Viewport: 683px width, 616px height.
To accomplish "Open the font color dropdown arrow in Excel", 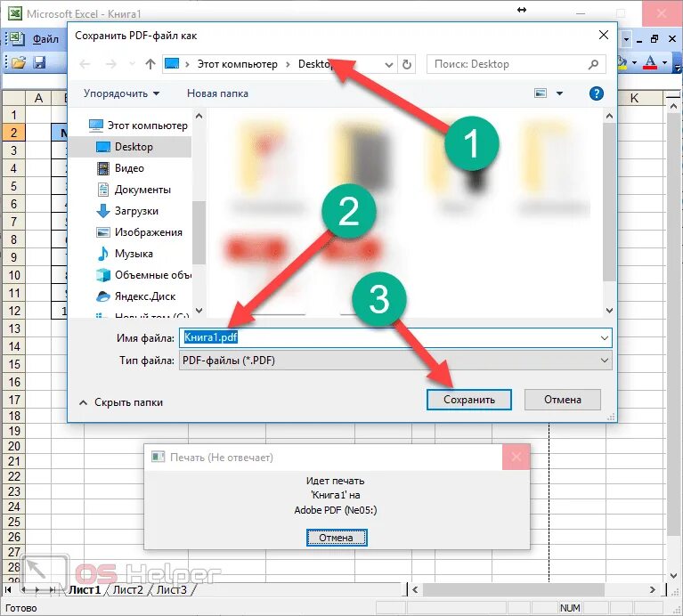I will coord(664,62).
